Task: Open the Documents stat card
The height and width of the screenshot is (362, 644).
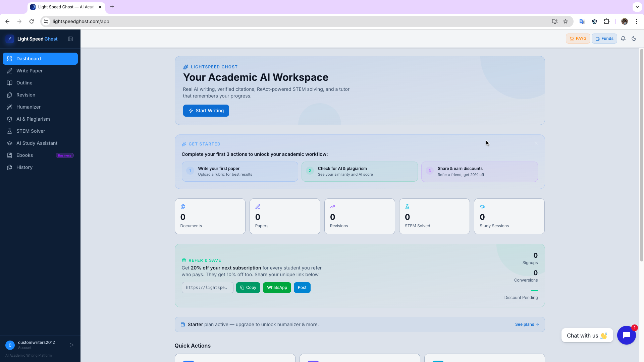Action: tap(210, 216)
